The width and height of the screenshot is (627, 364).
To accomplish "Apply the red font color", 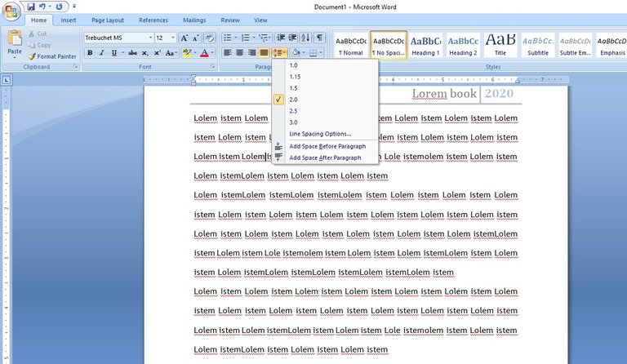I will (x=204, y=53).
